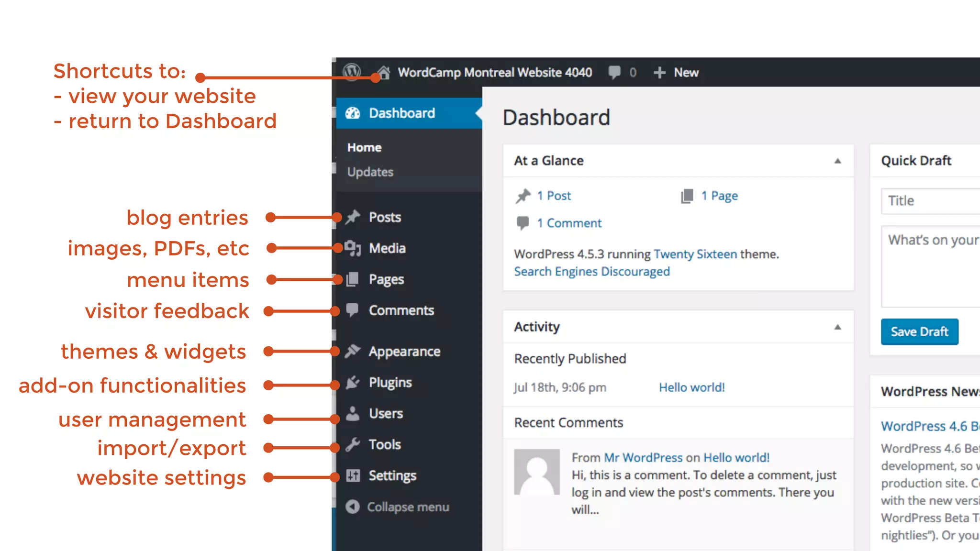The height and width of the screenshot is (551, 980).
Task: Click New in the admin bar
Action: pyautogui.click(x=686, y=73)
